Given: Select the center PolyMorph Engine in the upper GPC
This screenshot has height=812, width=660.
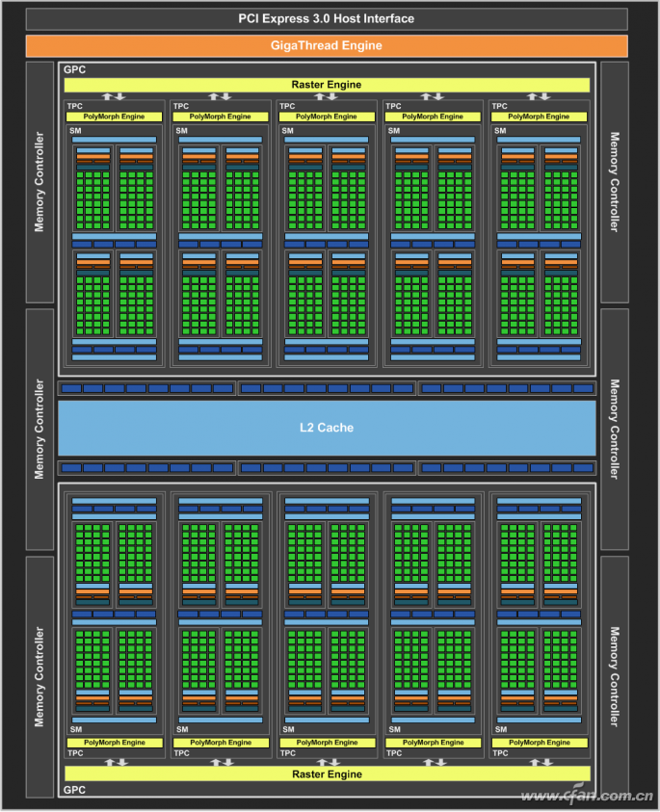Looking at the screenshot, I should pos(327,117).
